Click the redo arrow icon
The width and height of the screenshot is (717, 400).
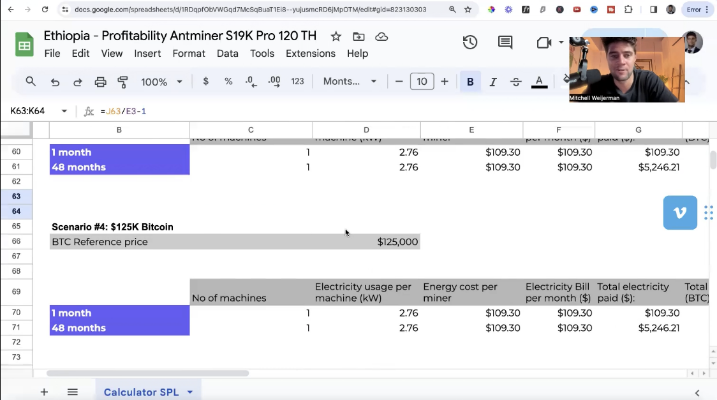coord(77,82)
